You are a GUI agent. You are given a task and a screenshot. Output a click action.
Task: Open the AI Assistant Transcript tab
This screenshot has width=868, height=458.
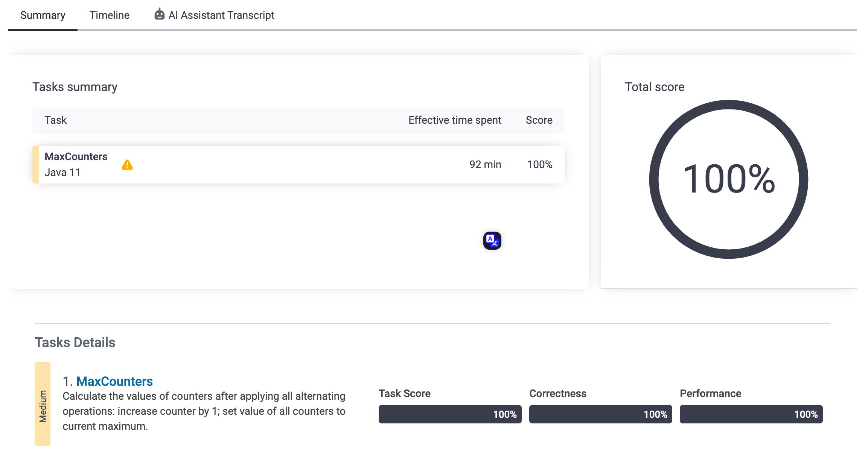click(221, 15)
